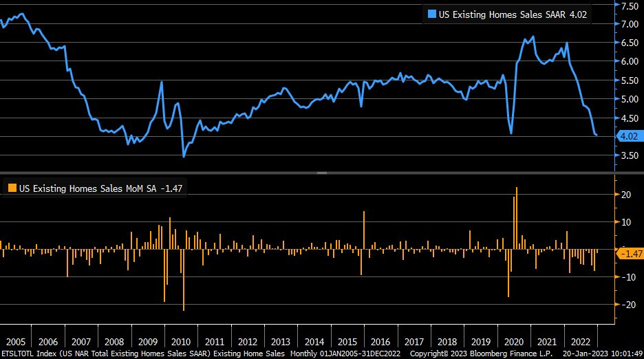The width and height of the screenshot is (644, 359).
Task: Click the 3.50 label on the upper y-axis
Action: (x=630, y=155)
